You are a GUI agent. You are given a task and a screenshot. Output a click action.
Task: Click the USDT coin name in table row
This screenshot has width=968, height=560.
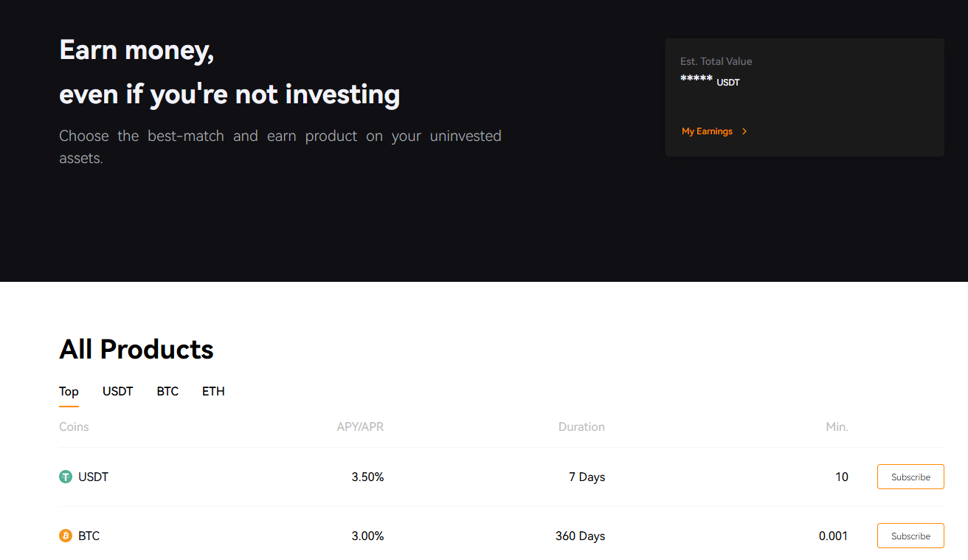click(94, 477)
